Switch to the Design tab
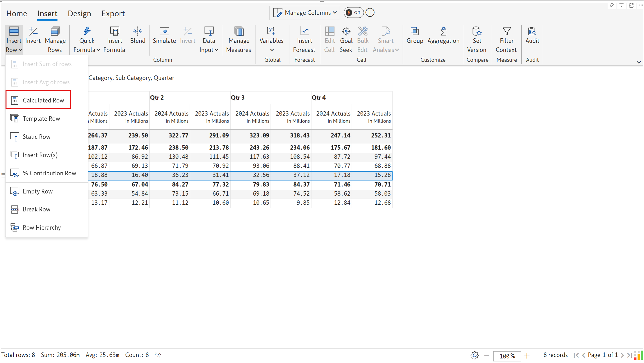The image size is (644, 363). (x=79, y=13)
